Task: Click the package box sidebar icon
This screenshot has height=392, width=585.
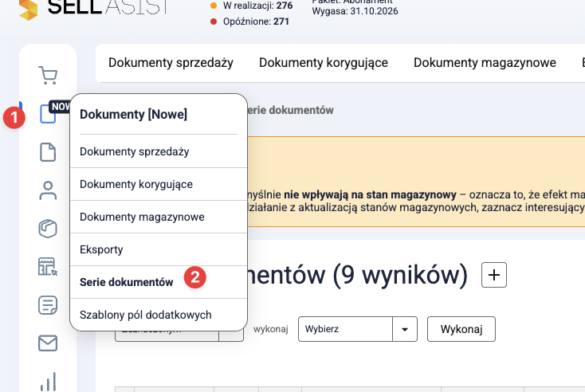Action: [48, 229]
